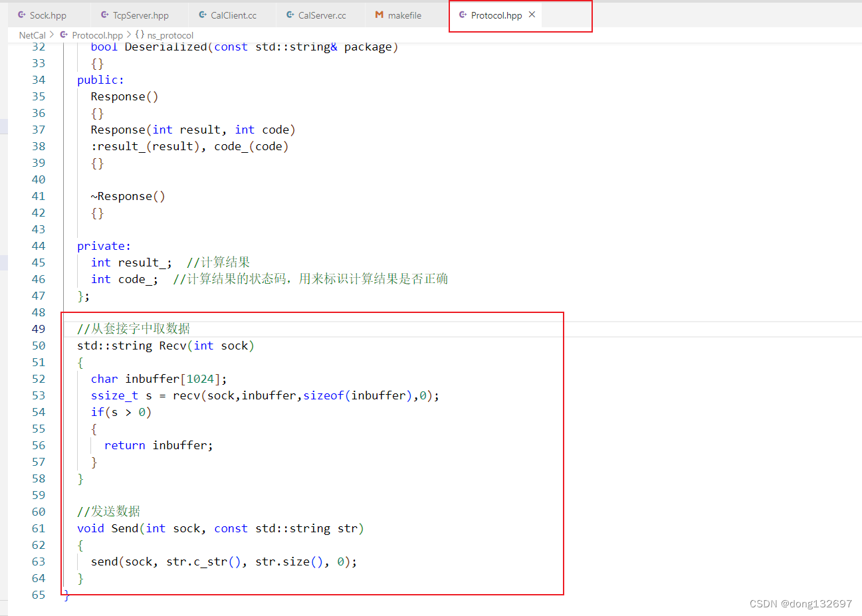This screenshot has width=862, height=616.
Task: Click the CalClient.cc file icon
Action: (x=203, y=15)
